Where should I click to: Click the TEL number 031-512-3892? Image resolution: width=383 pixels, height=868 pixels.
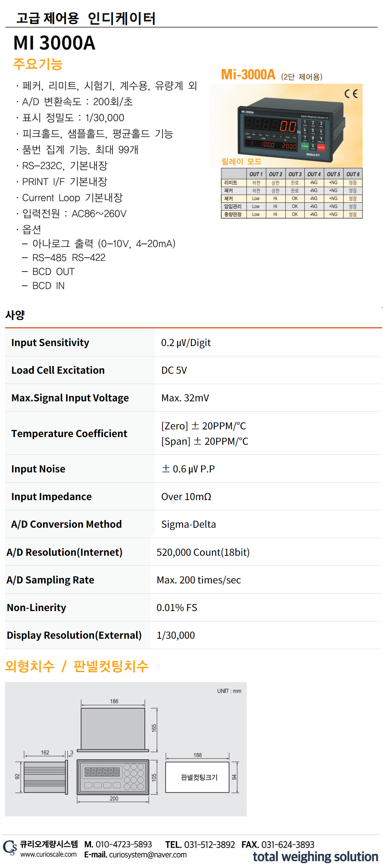click(x=209, y=845)
